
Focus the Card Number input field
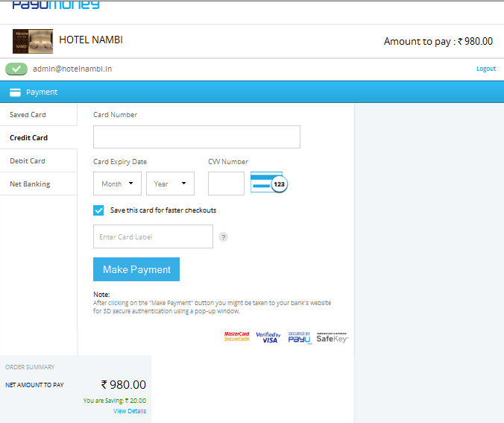(197, 137)
